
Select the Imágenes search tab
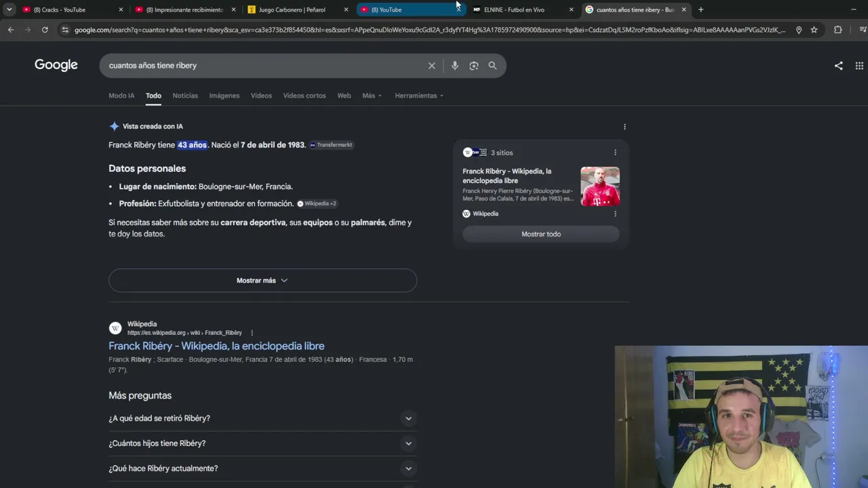(224, 96)
